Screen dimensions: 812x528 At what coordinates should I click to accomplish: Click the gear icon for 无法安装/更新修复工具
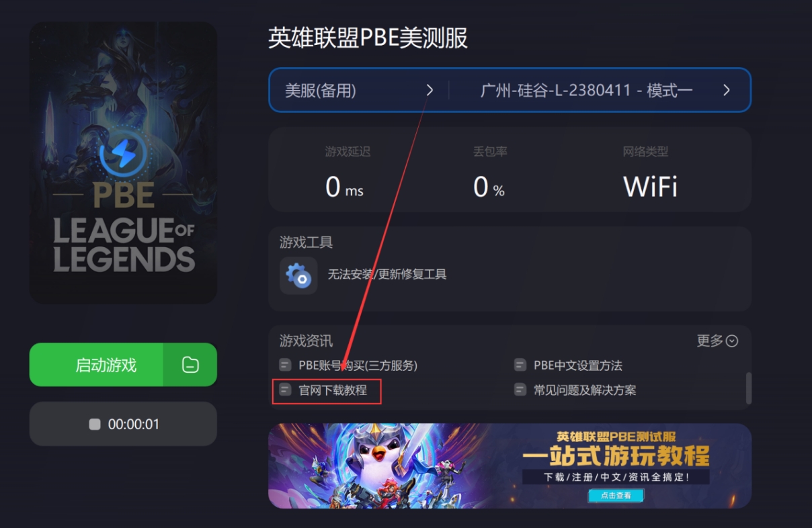[x=298, y=275]
